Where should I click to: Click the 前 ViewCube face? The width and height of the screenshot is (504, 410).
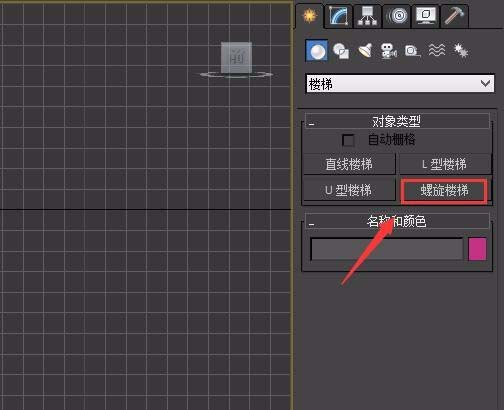pyautogui.click(x=237, y=57)
